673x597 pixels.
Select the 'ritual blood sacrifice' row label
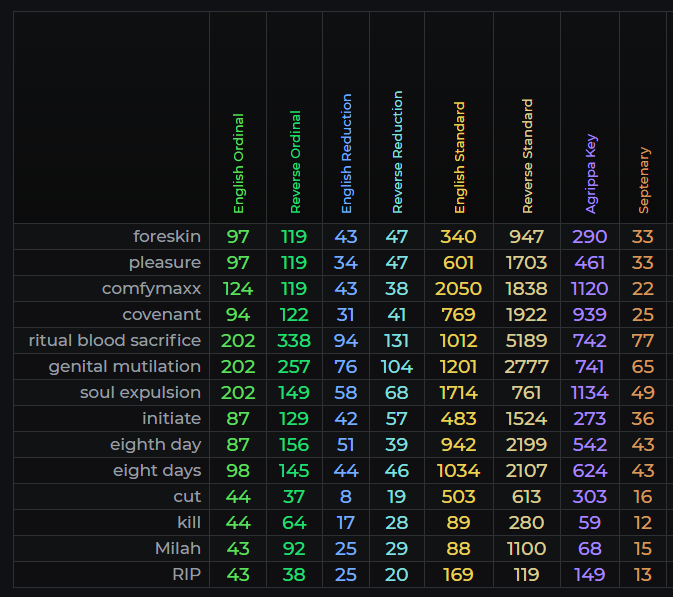pos(115,340)
